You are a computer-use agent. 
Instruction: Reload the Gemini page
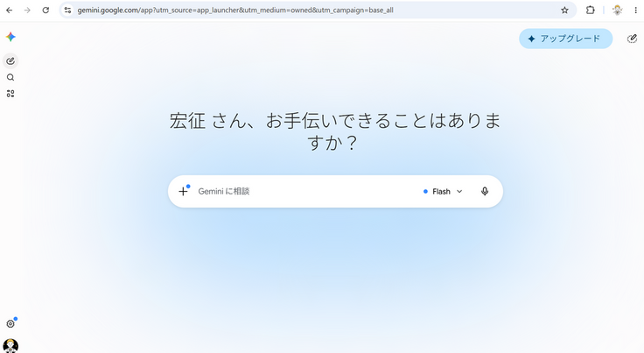tap(45, 11)
